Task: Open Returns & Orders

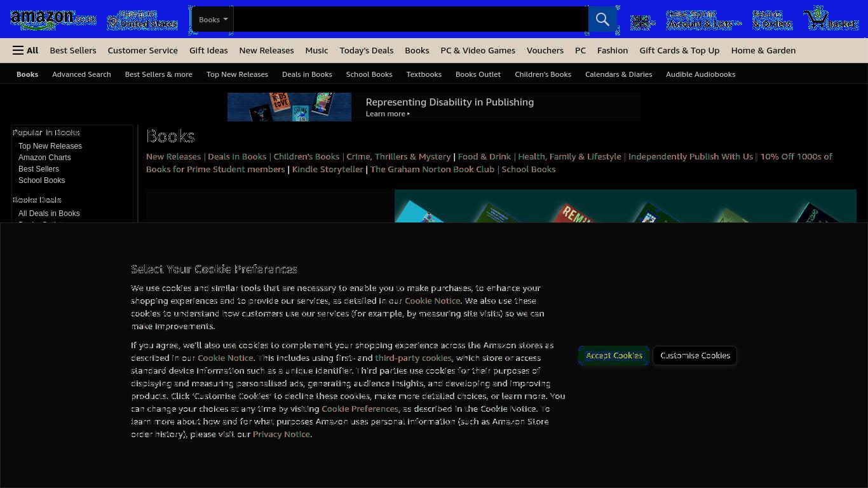Action: click(772, 19)
